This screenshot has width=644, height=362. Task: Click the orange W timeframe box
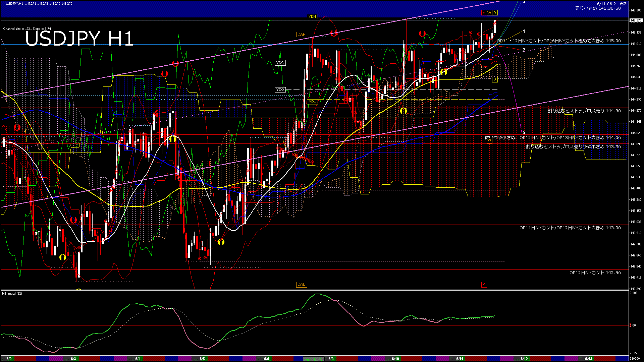coord(489,13)
